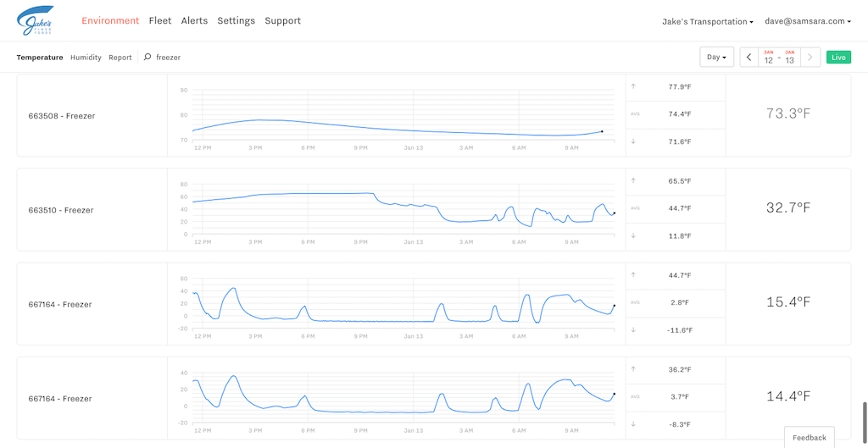
Task: Switch to the Humidity tab
Action: (x=86, y=57)
